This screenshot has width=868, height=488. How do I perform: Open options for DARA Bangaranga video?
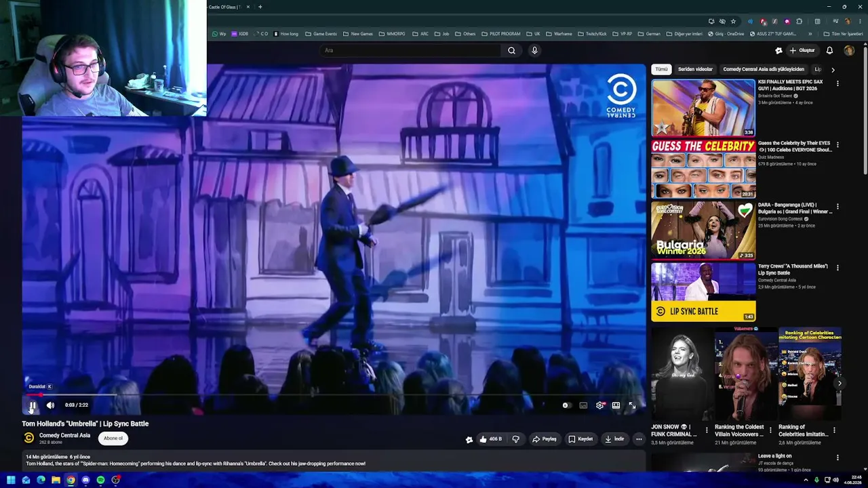pyautogui.click(x=837, y=206)
